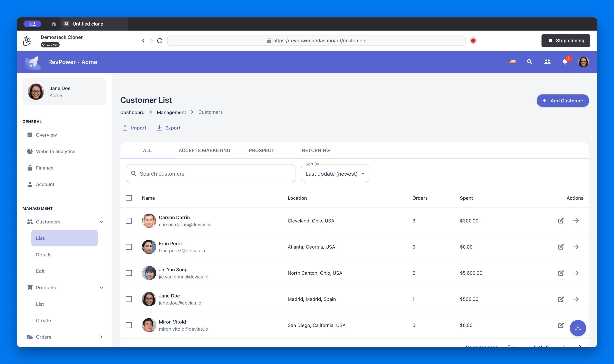Screen dimensions: 614x364
Task: Go to Dashboard breadcrumb link
Action: pyautogui.click(x=132, y=112)
